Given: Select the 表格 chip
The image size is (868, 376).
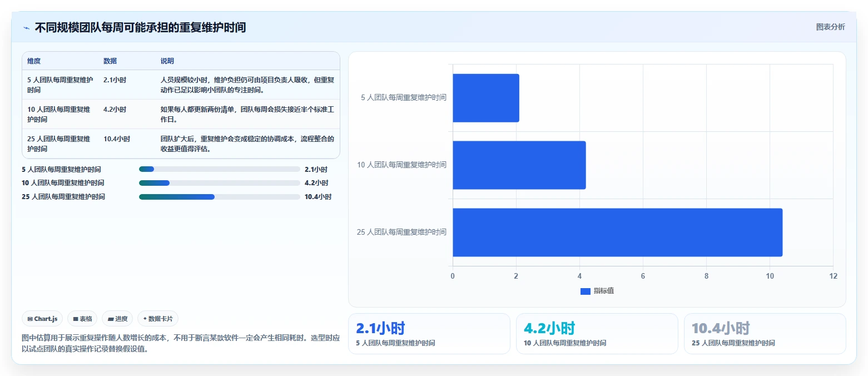Looking at the screenshot, I should click(82, 319).
